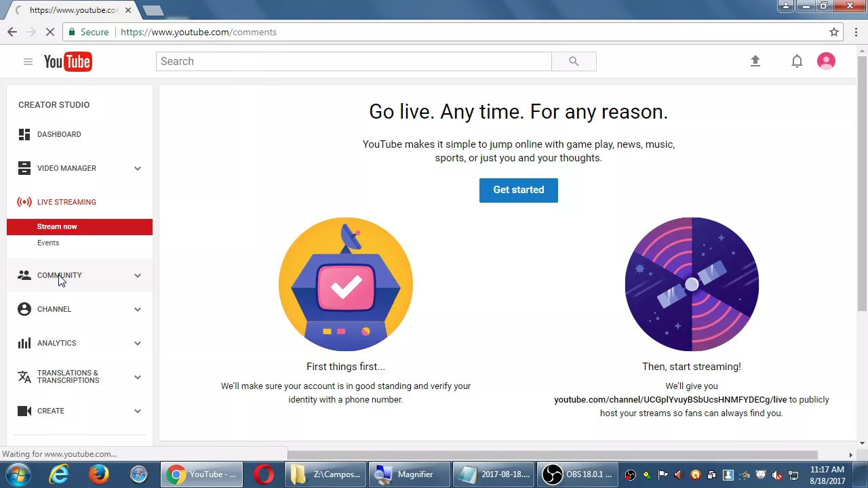Image resolution: width=868 pixels, height=488 pixels.
Task: Click in the YouTube search field
Action: point(353,61)
